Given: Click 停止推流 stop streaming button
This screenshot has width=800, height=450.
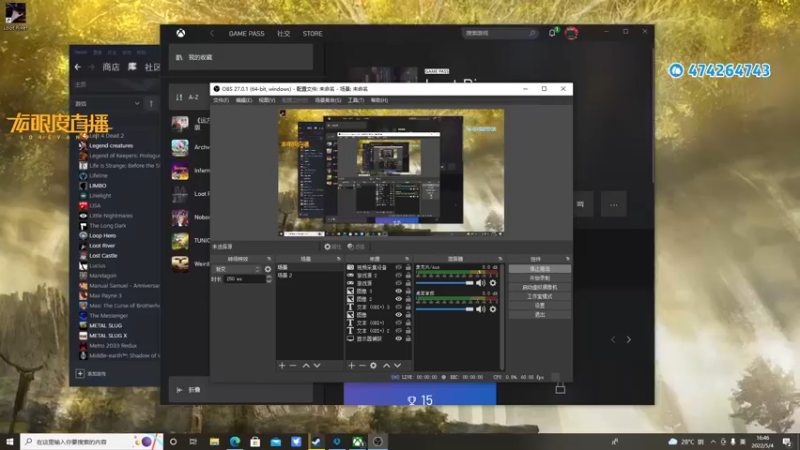Looking at the screenshot, I should (539, 269).
